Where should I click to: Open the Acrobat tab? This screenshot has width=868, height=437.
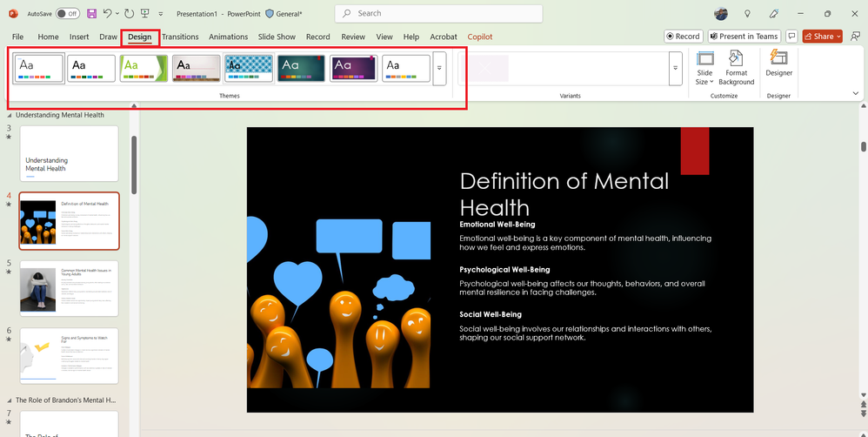444,37
